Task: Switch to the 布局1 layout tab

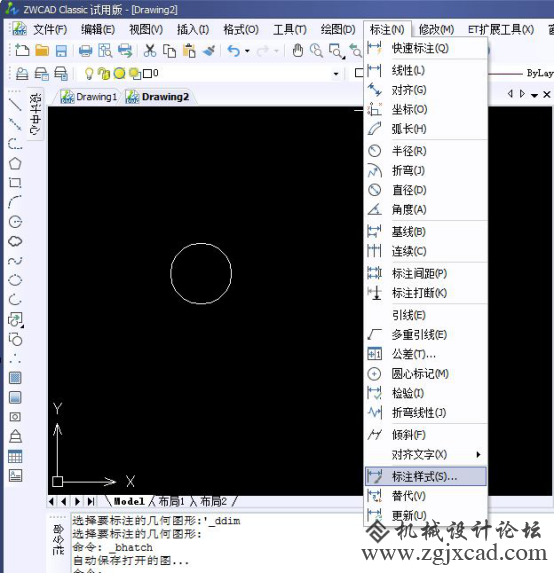Action: click(x=171, y=501)
